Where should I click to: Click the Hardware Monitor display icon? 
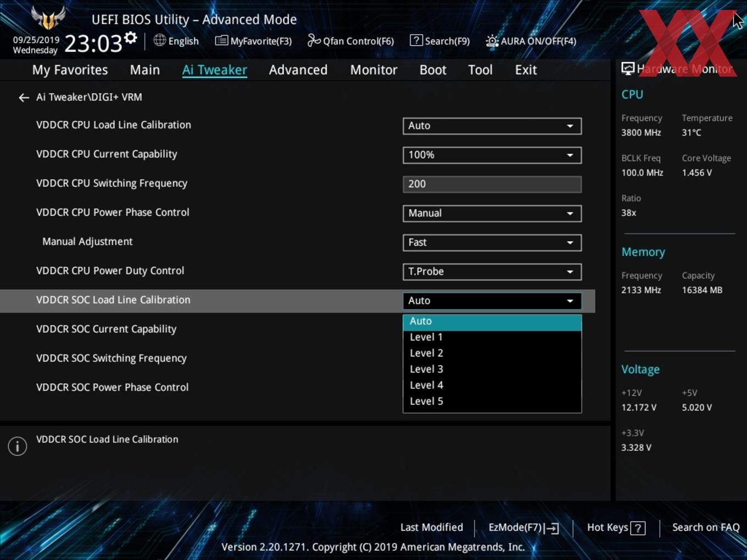[x=628, y=69]
